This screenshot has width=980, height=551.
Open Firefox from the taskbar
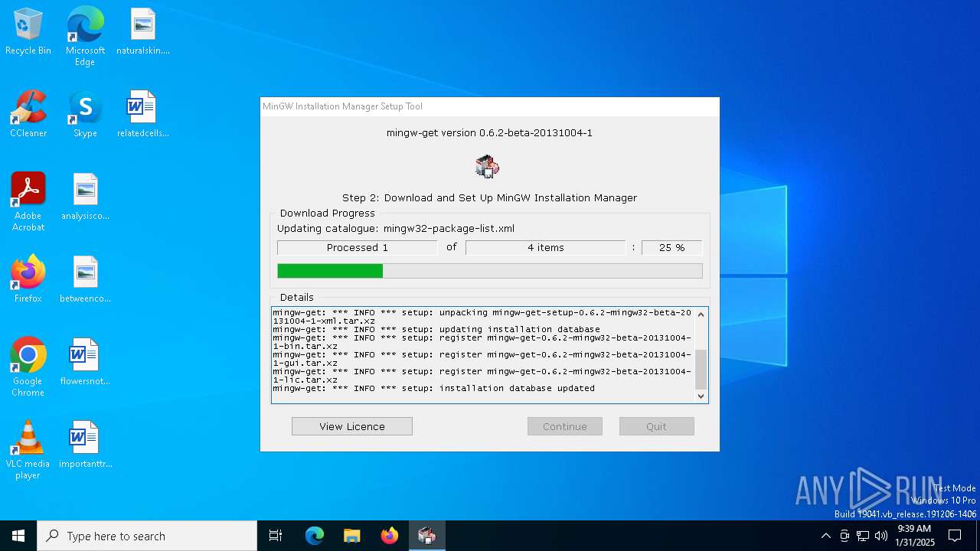click(390, 536)
